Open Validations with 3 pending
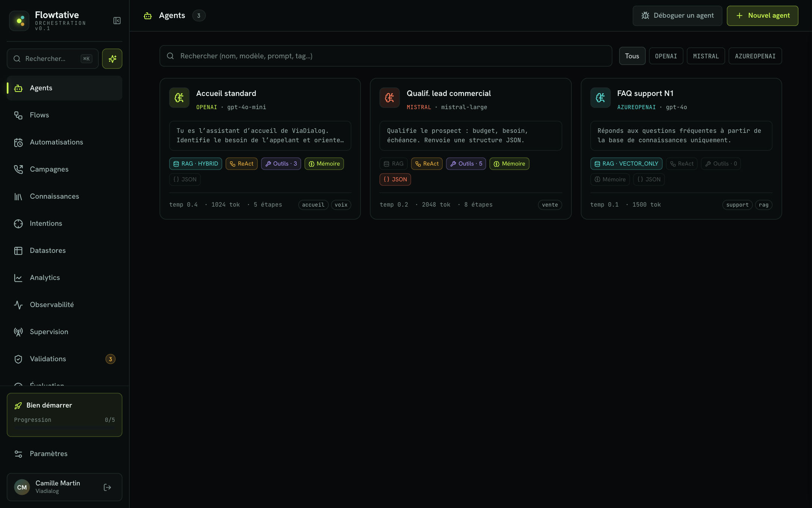Viewport: 812px width, 508px height. pos(64,359)
